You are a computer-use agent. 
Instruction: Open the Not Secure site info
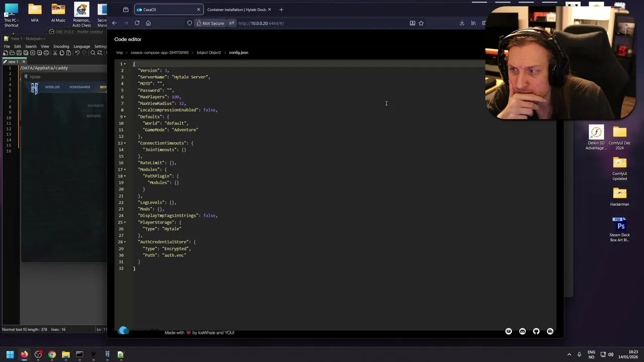click(x=210, y=23)
